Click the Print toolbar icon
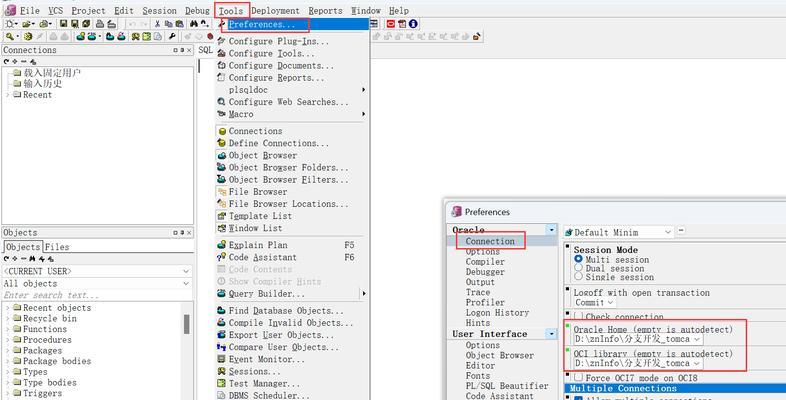This screenshot has height=400, width=786. [x=100, y=24]
